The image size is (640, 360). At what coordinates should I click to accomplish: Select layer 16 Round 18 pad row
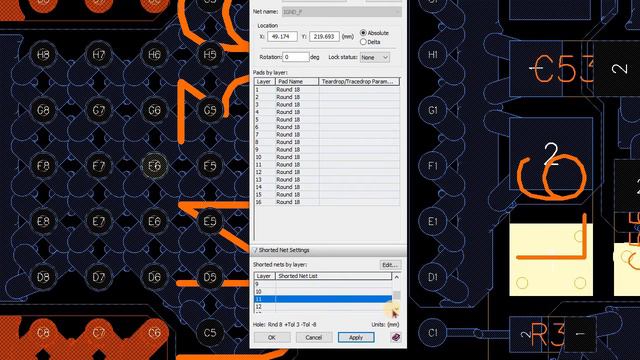pos(327,202)
